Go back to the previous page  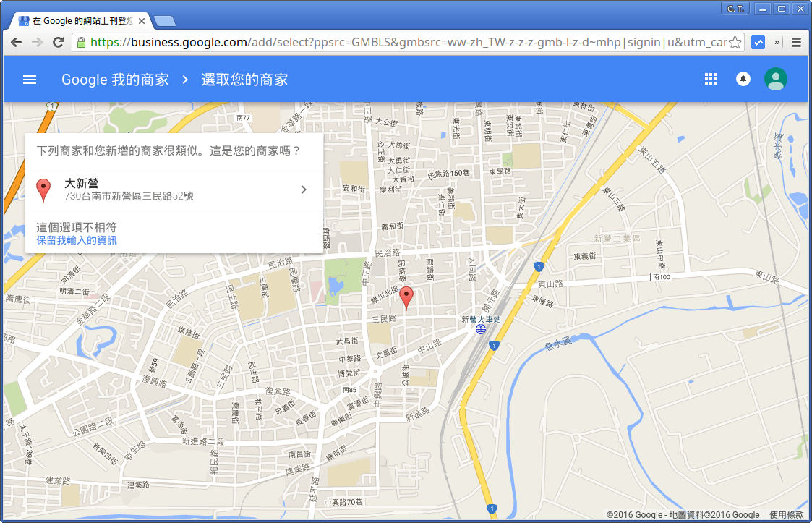point(17,42)
